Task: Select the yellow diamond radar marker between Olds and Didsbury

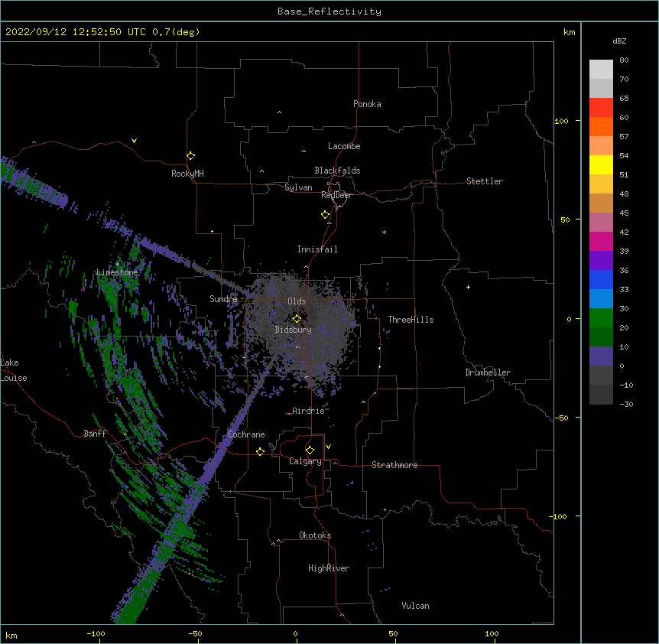Action: pos(297,318)
